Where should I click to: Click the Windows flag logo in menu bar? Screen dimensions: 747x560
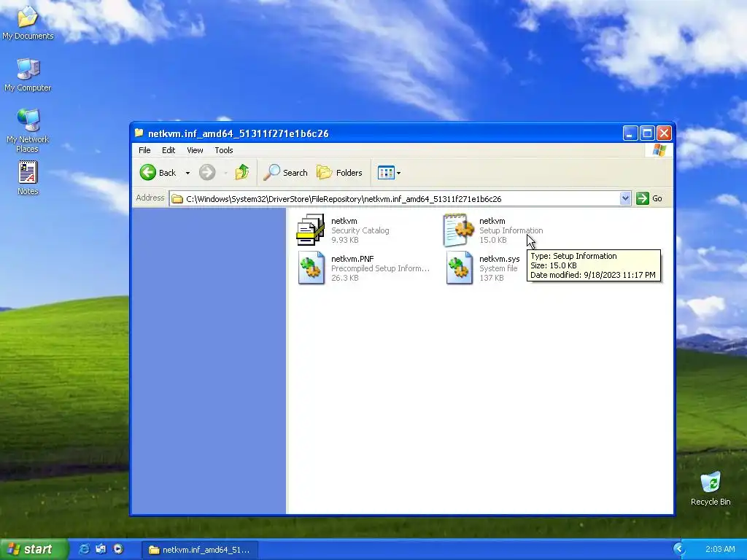(659, 150)
